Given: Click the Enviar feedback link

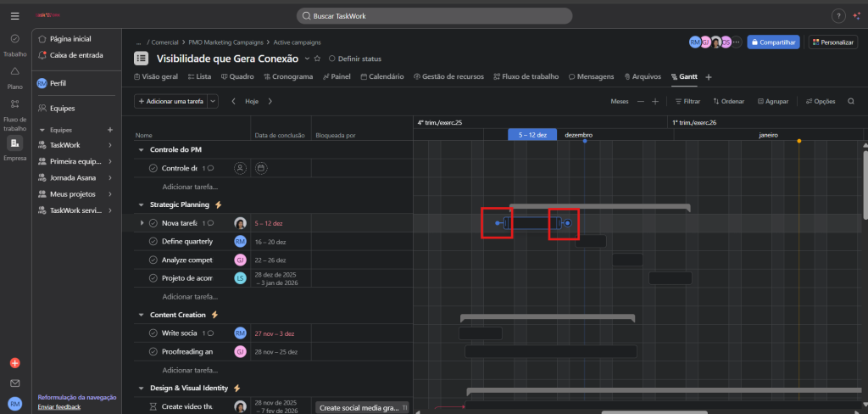Looking at the screenshot, I should tap(59, 407).
